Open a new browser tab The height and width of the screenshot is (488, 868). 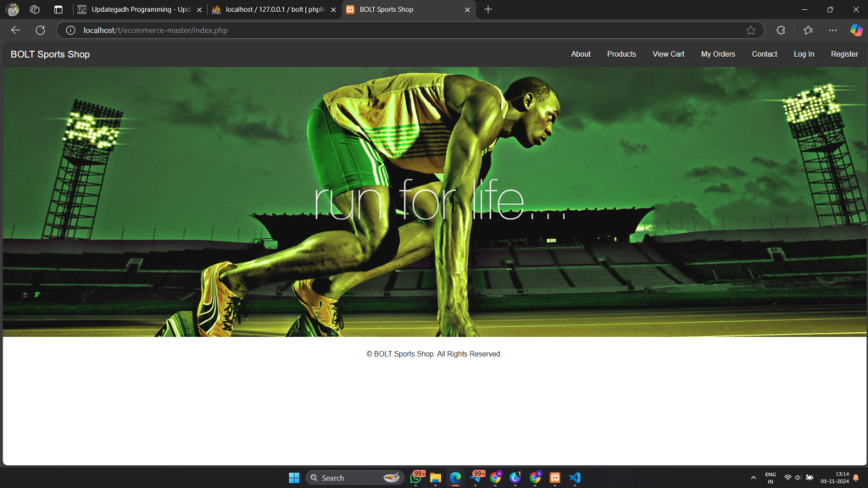[487, 9]
